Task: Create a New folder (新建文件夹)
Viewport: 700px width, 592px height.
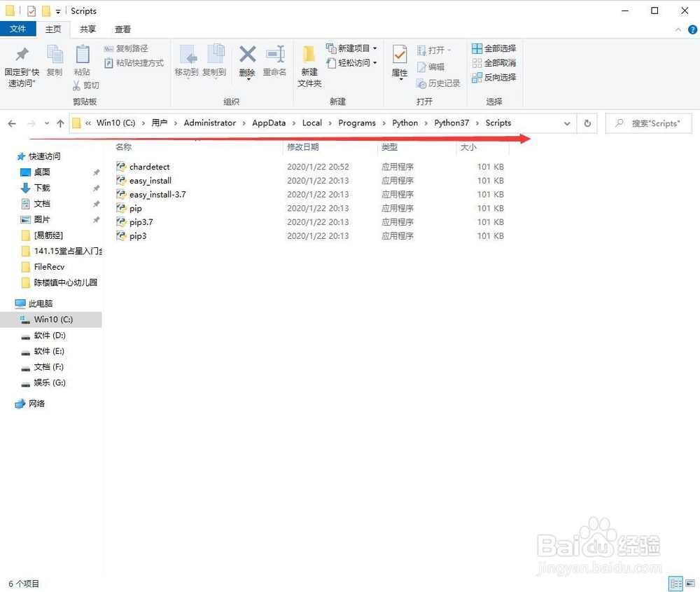Action: [309, 66]
